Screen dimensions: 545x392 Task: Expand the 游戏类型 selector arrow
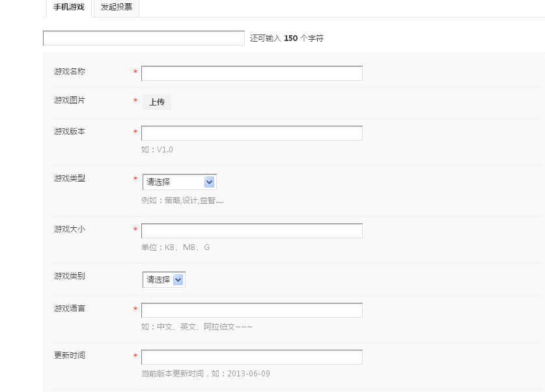pyautogui.click(x=208, y=182)
